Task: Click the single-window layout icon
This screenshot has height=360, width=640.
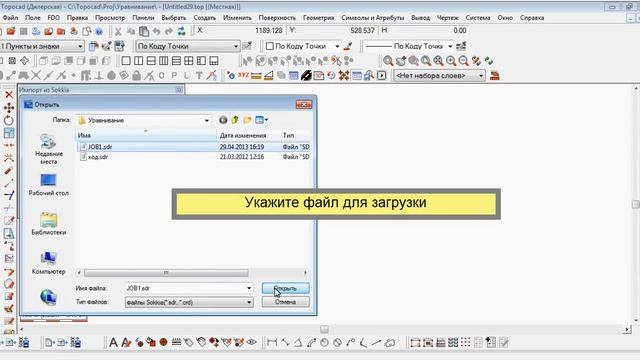Action: pos(126,61)
